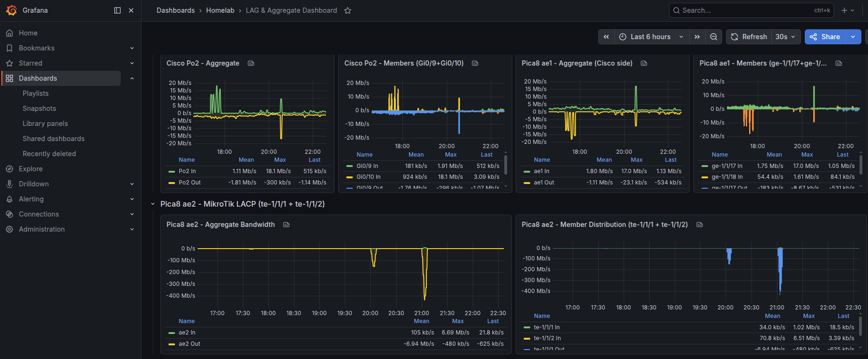
Task: Open the Playlists page
Action: pyautogui.click(x=36, y=93)
